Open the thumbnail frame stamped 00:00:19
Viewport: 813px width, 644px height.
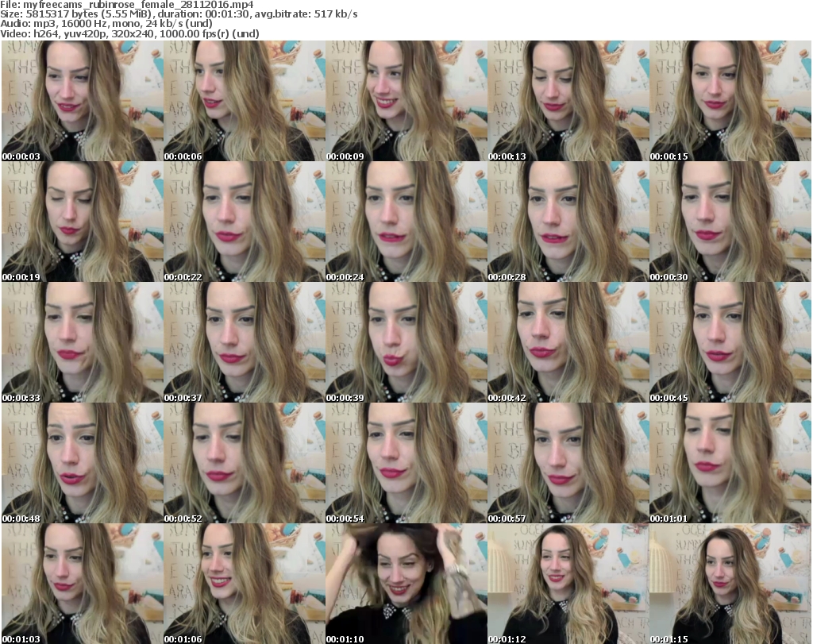coord(83,222)
